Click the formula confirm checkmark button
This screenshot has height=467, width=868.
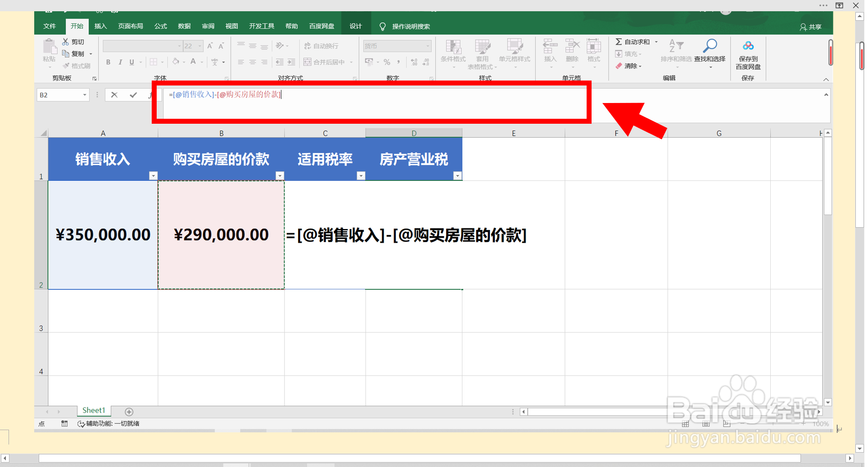pyautogui.click(x=133, y=95)
